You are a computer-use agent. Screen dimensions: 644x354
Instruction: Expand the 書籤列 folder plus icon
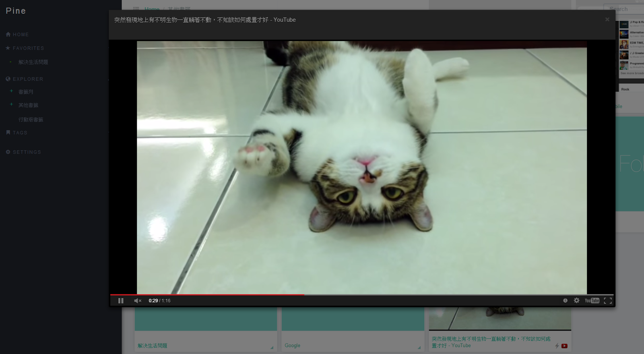11,91
